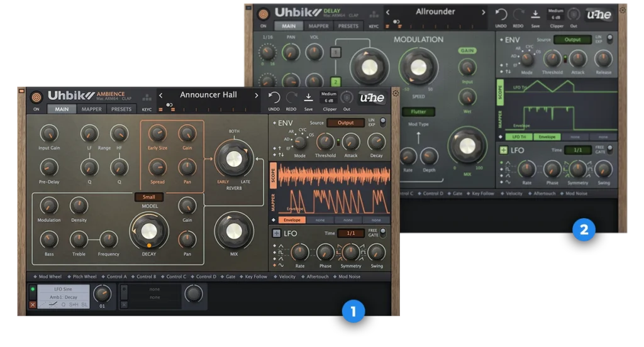Click the large MIX knob in Ambience
644x347 pixels.
coord(234,231)
